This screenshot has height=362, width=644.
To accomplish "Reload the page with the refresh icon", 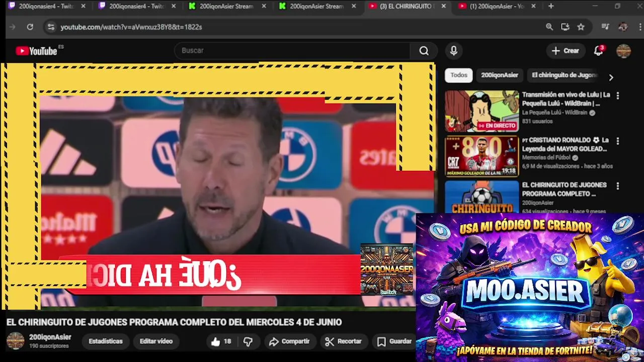I will coord(30,27).
